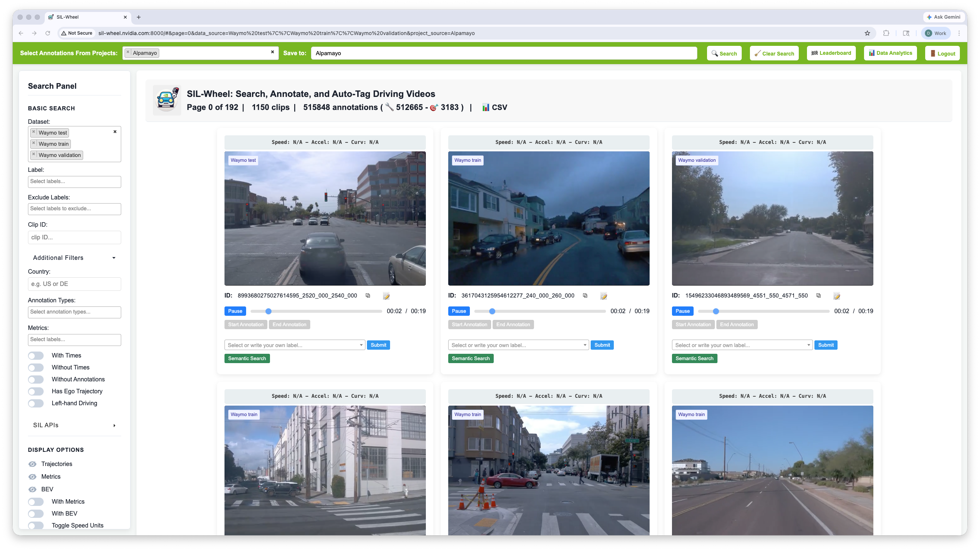Enable the Without Annotations switch
This screenshot has height=551, width=980.
[x=36, y=379]
